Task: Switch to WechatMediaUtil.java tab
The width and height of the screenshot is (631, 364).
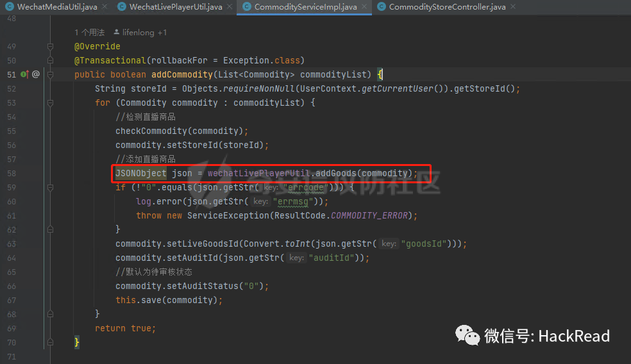Action: coord(57,7)
